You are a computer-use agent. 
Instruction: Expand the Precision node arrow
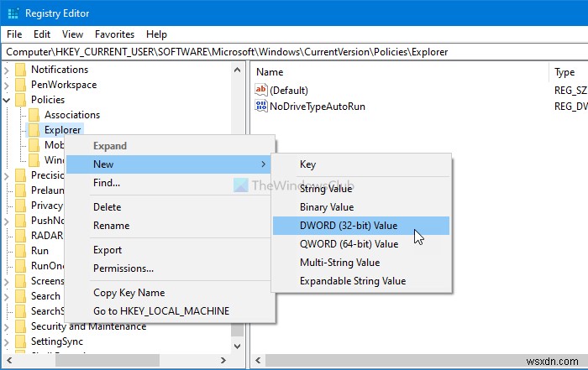click(7, 175)
